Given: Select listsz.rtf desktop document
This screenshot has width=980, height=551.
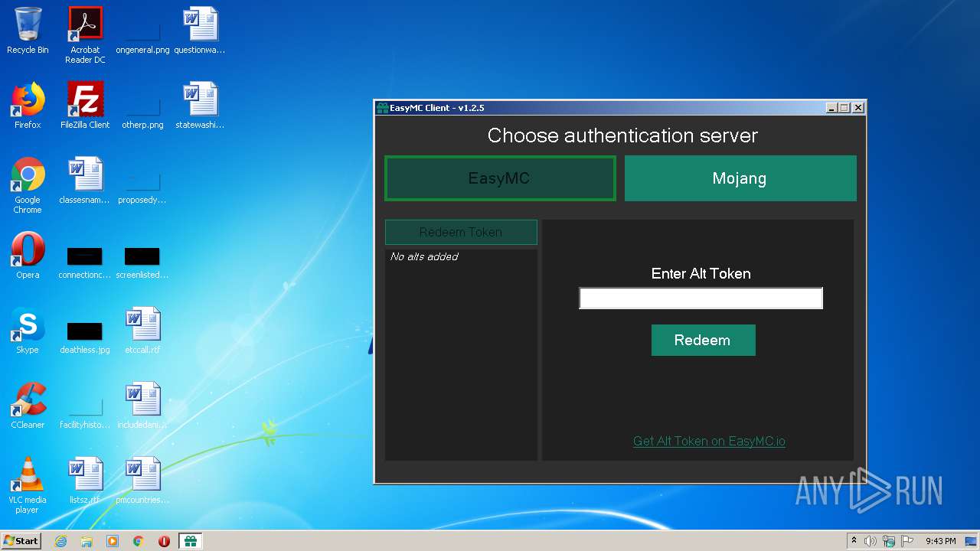Looking at the screenshot, I should (x=85, y=481).
